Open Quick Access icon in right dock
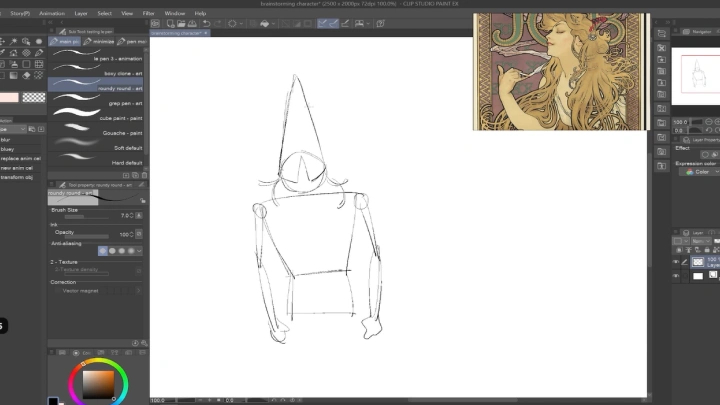The width and height of the screenshot is (720, 405). pos(661,34)
